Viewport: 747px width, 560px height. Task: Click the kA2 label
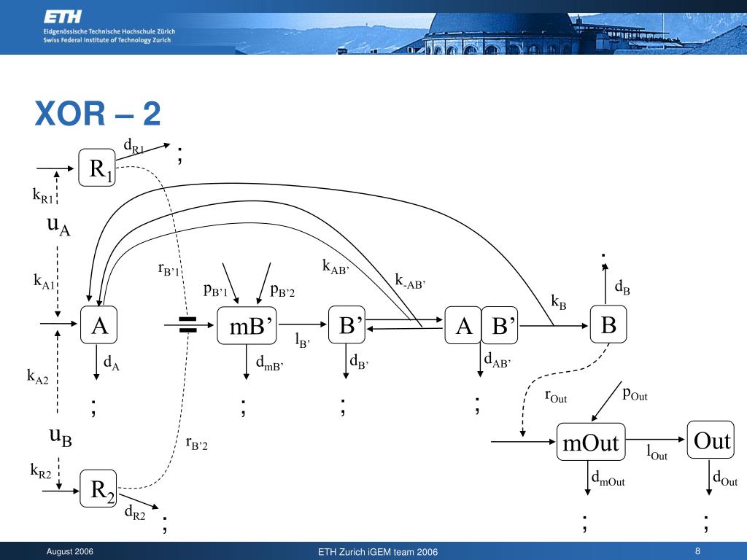click(38, 377)
